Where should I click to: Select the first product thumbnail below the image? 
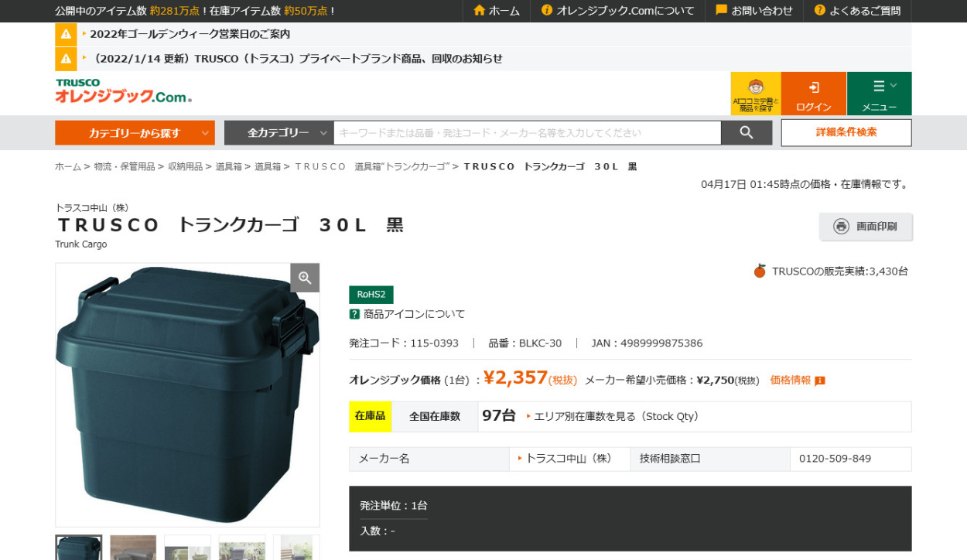[78, 549]
